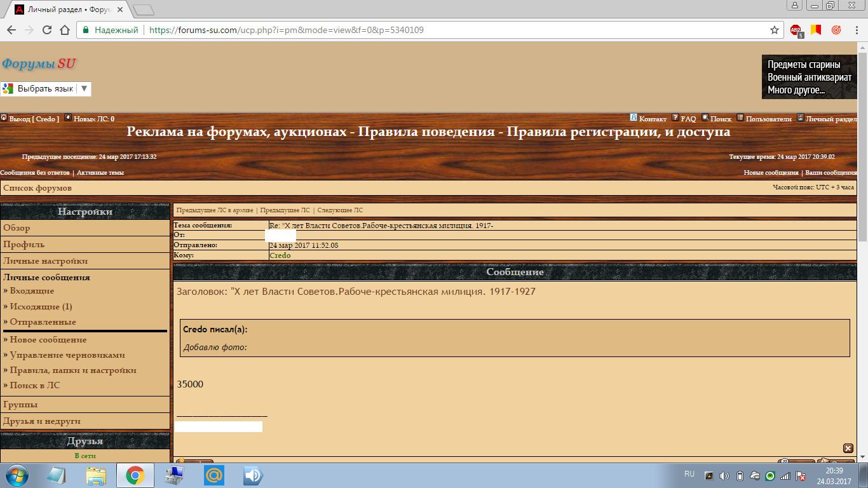Click the small red X delete icon in message

(848, 448)
